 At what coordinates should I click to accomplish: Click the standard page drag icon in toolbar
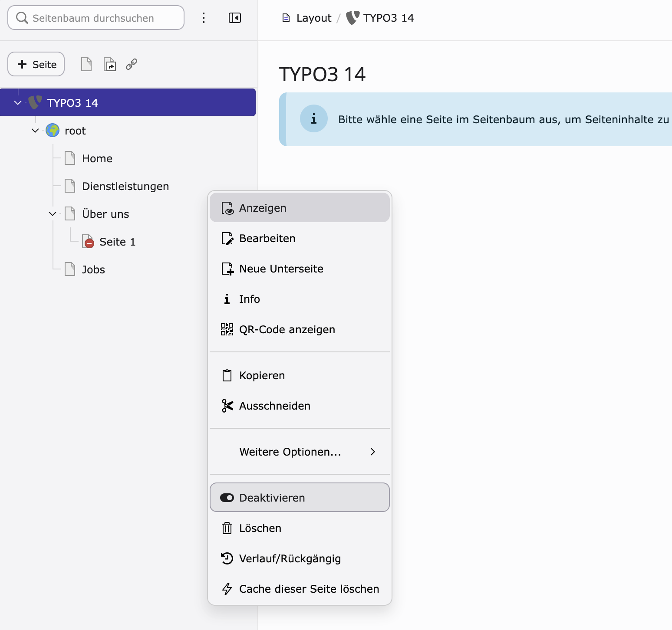[86, 64]
